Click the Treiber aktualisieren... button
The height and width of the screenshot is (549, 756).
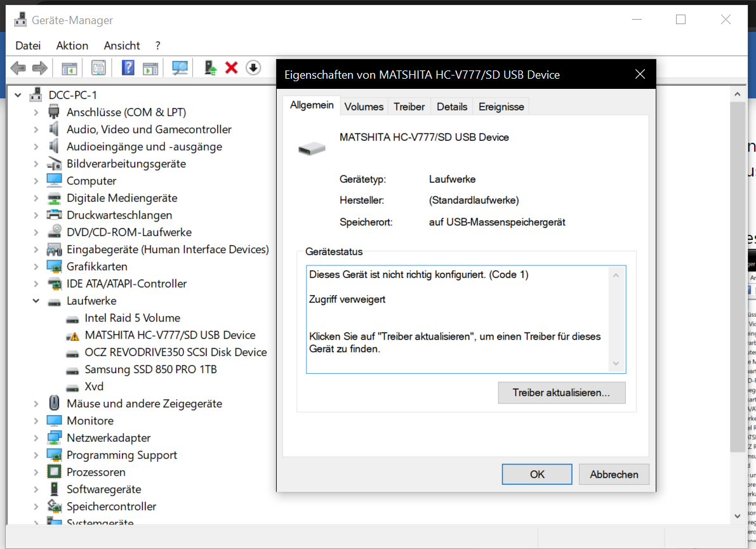coord(562,393)
